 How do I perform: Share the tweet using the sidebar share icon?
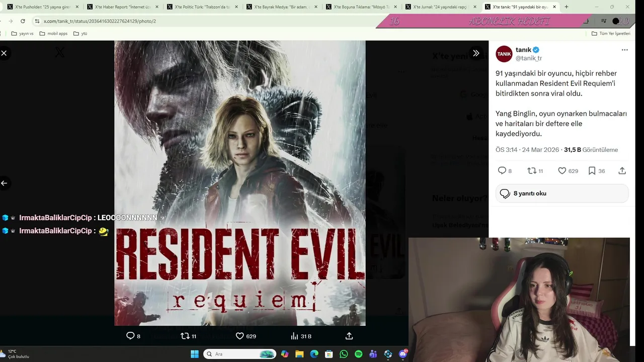point(622,171)
